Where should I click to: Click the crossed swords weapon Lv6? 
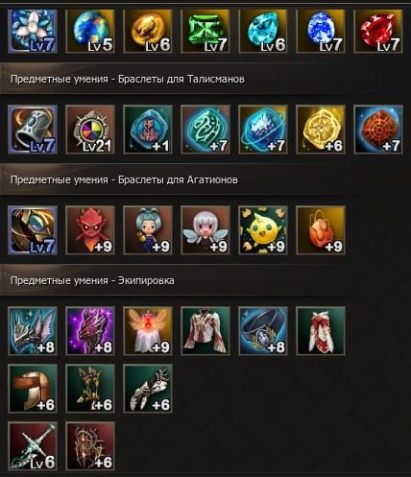(x=33, y=446)
